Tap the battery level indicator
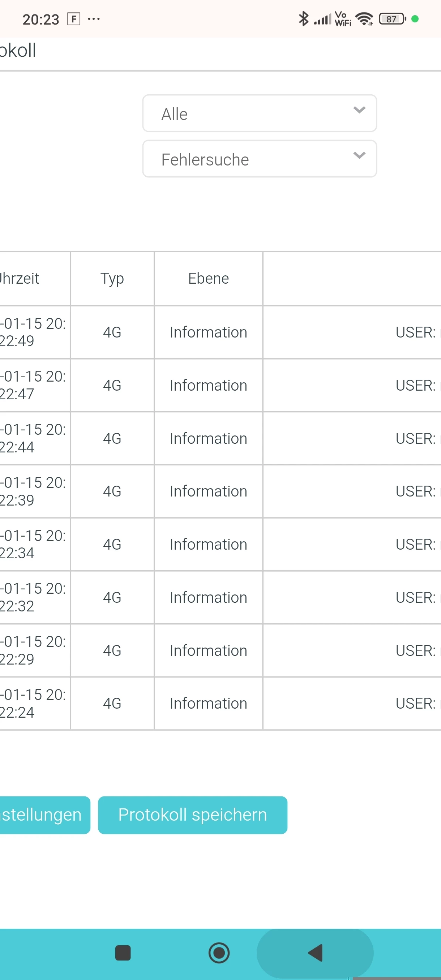The image size is (441, 980). [x=392, y=19]
